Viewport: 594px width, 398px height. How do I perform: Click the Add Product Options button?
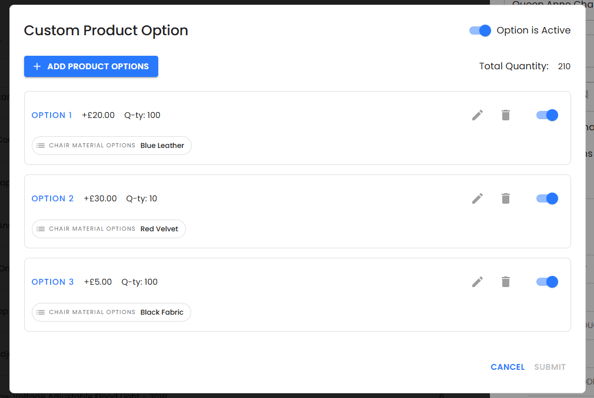pyautogui.click(x=91, y=66)
